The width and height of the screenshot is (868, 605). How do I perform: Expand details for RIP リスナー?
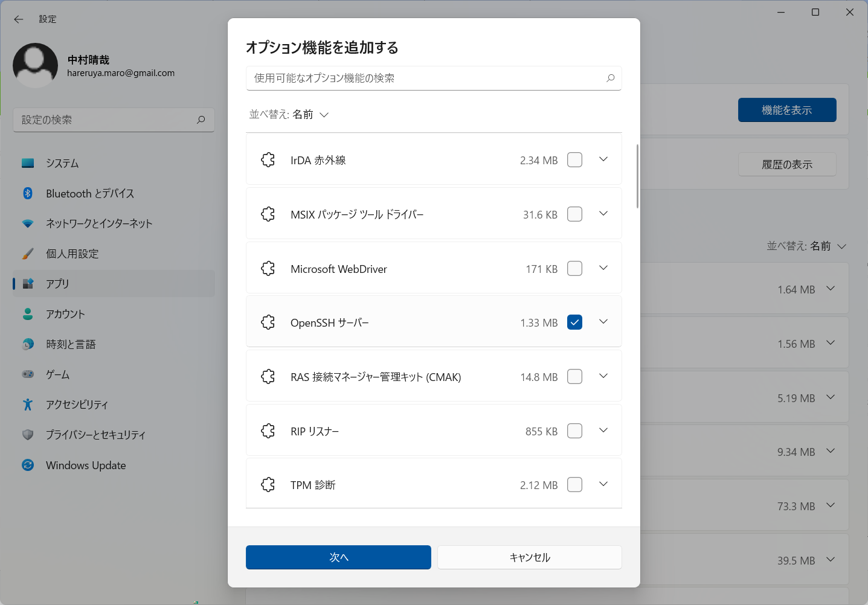[x=603, y=431]
